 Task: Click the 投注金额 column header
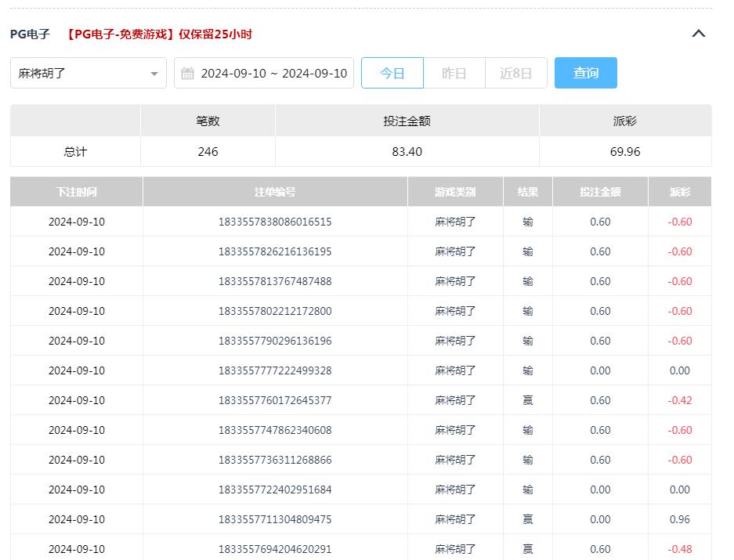[x=600, y=191]
